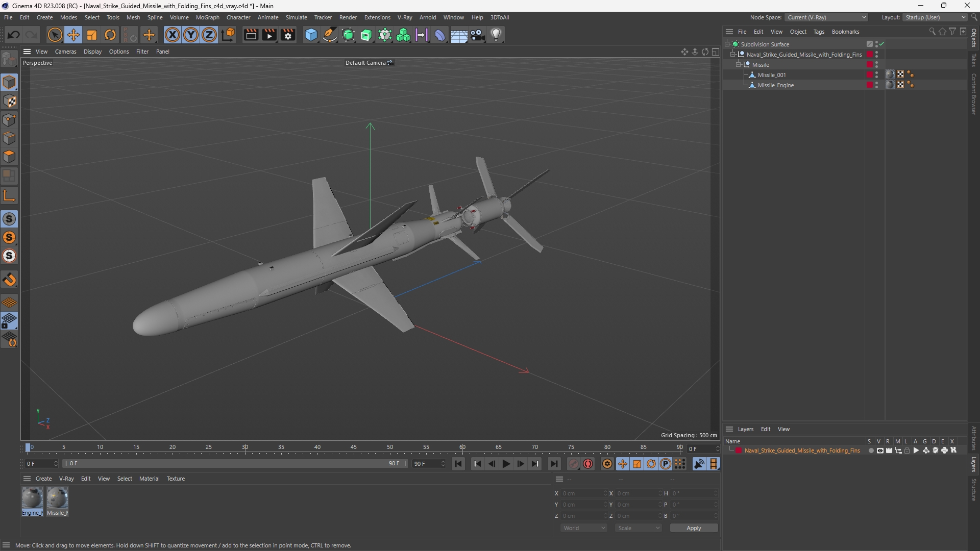Collapse Naval_Strike_Guided_Missile_with_Folding_Fins object node

click(x=733, y=55)
